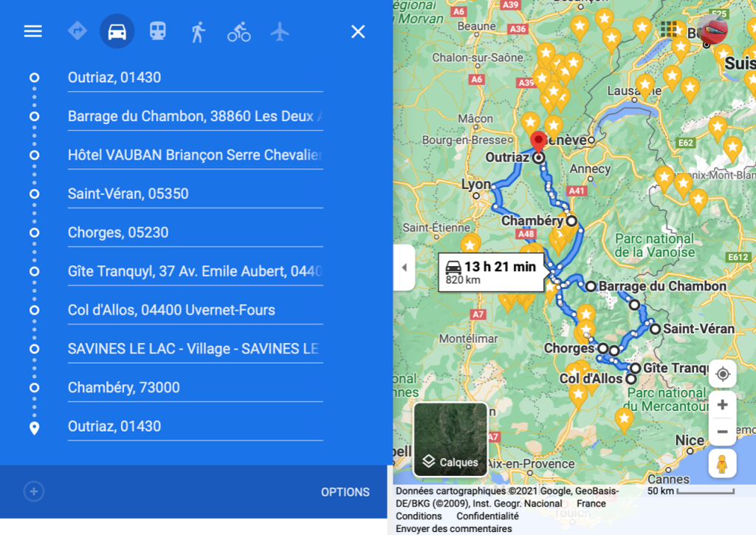Click the Barrage du Chambon waypoint marker
This screenshot has height=535, width=756.
tap(591, 287)
